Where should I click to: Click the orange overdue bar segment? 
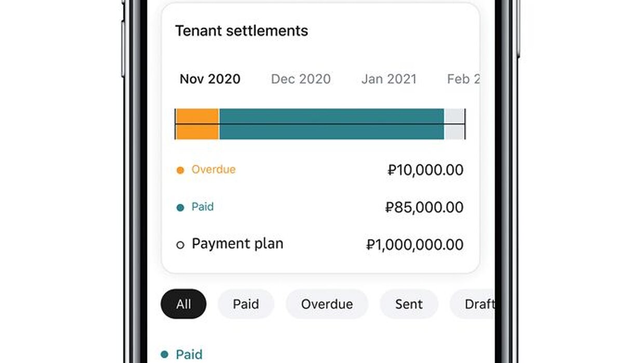click(x=198, y=124)
